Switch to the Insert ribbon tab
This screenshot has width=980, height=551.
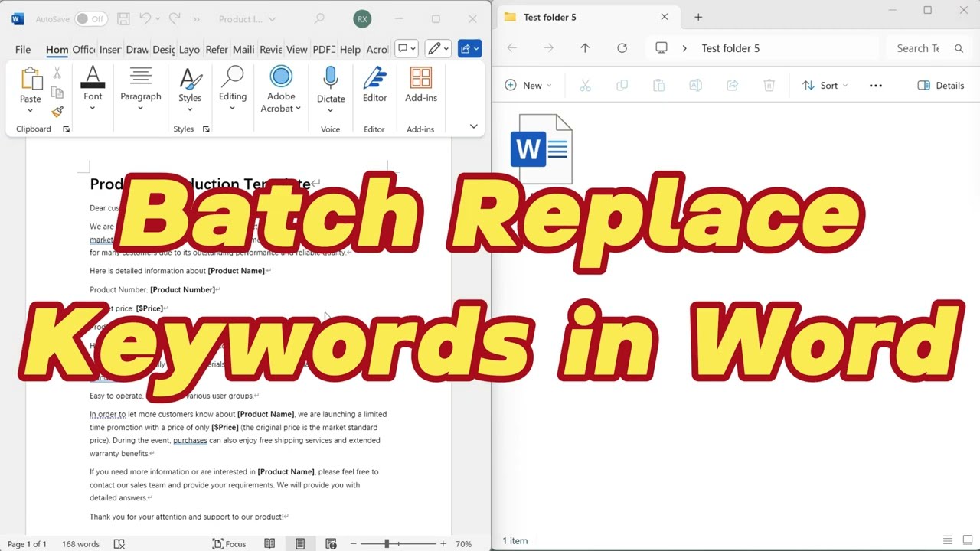pyautogui.click(x=109, y=49)
